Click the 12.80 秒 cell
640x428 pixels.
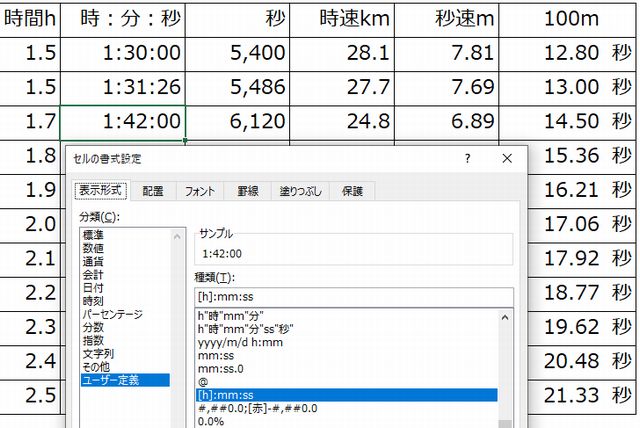[x=567, y=55]
